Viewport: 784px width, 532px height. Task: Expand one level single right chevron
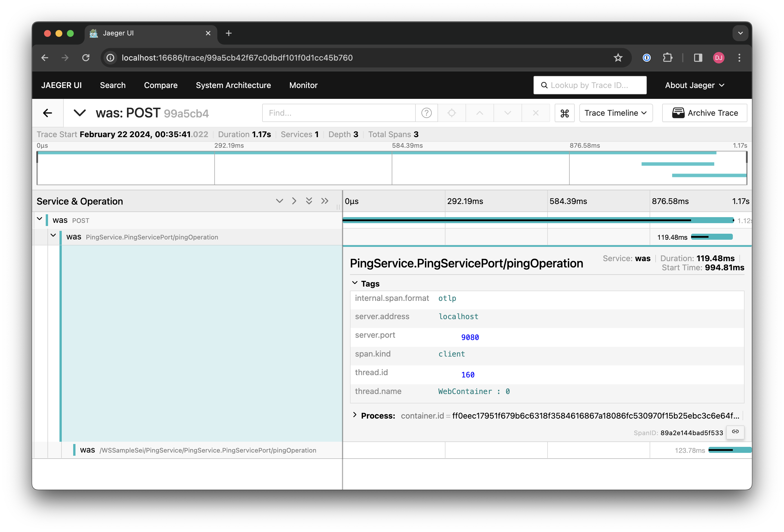(x=294, y=201)
